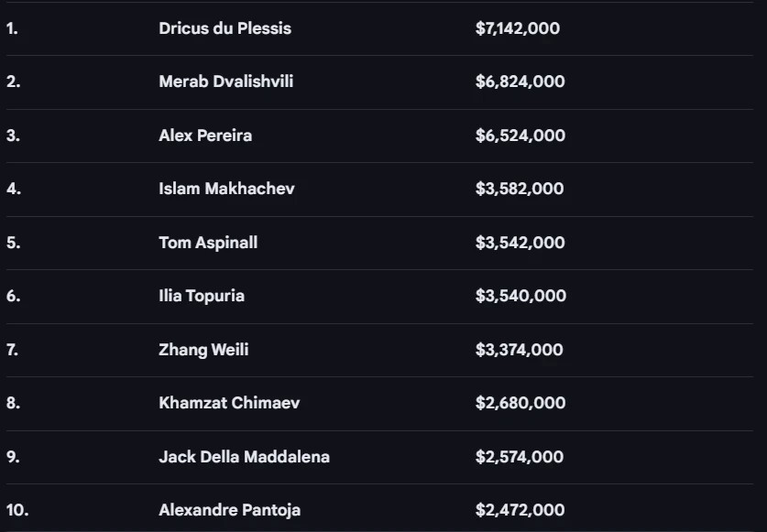Screen dimensions: 767x532
Task: Click the Jack Della Maddalena entry
Action: (x=244, y=457)
